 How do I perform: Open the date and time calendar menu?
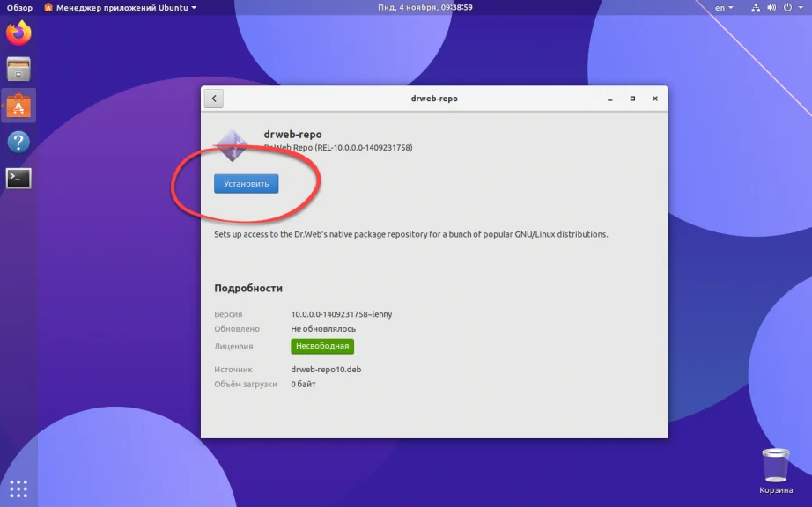click(424, 7)
